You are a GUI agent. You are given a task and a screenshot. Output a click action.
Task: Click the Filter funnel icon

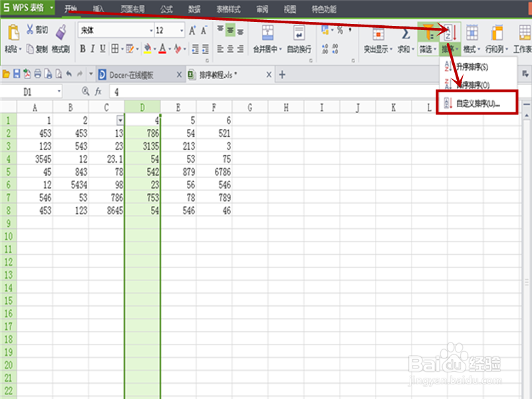[x=428, y=33]
